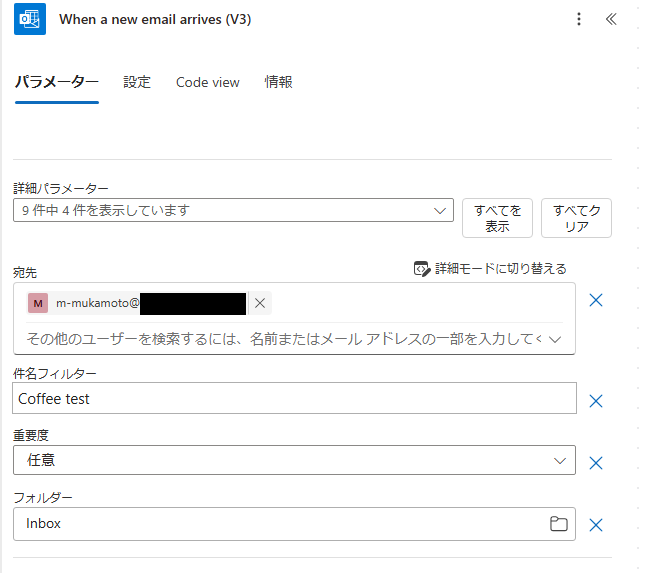
Task: Click the すべてクリア button
Action: 576,218
